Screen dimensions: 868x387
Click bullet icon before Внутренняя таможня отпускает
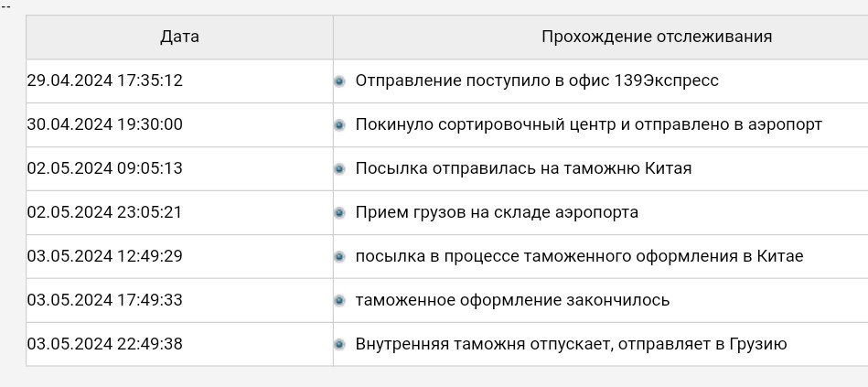coord(340,345)
